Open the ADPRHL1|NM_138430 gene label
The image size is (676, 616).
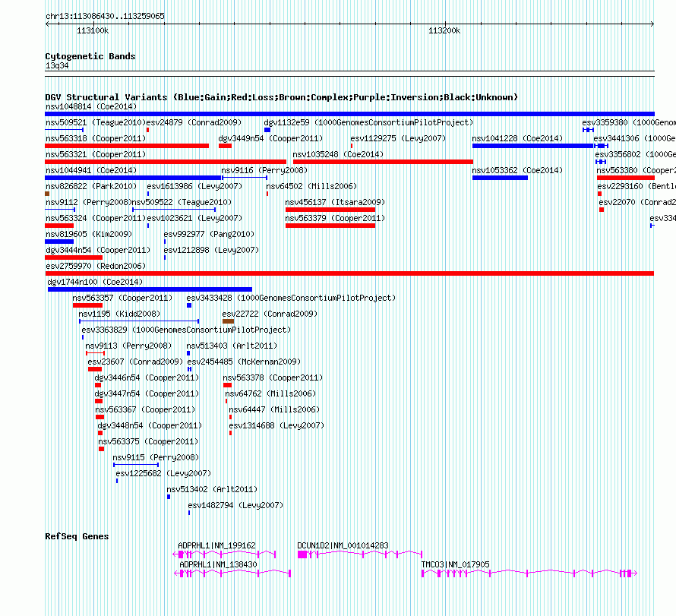pyautogui.click(x=218, y=564)
